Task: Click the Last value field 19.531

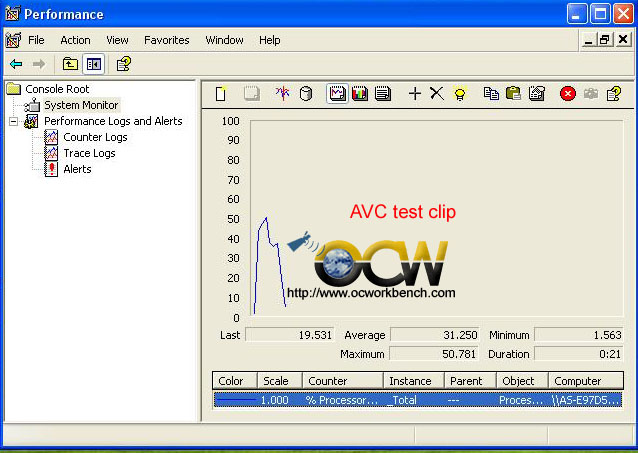Action: [x=290, y=335]
